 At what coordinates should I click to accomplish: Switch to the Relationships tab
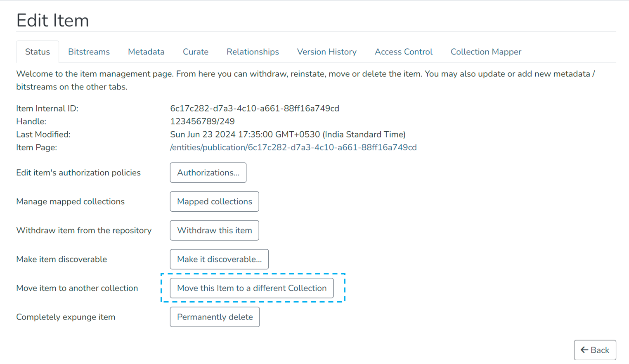pyautogui.click(x=252, y=52)
